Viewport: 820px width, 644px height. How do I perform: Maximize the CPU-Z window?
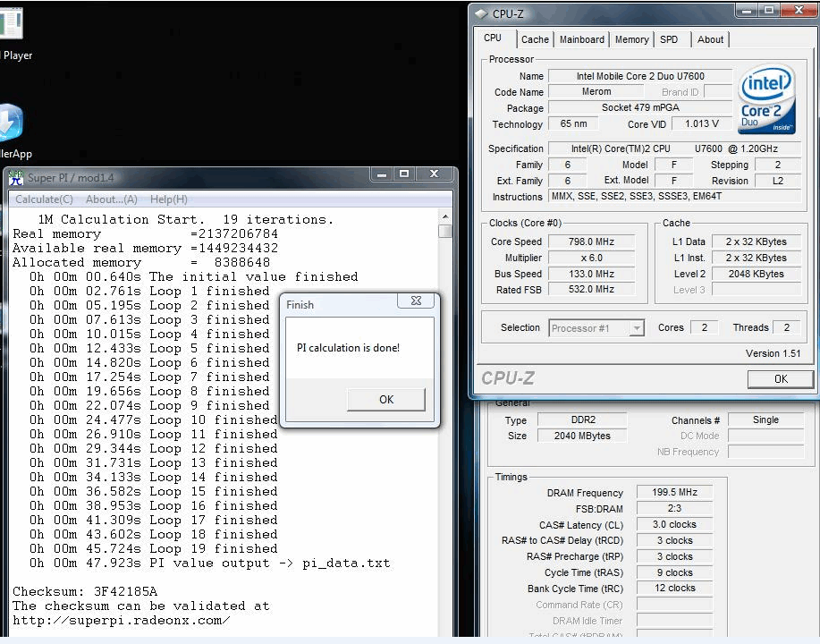(769, 11)
